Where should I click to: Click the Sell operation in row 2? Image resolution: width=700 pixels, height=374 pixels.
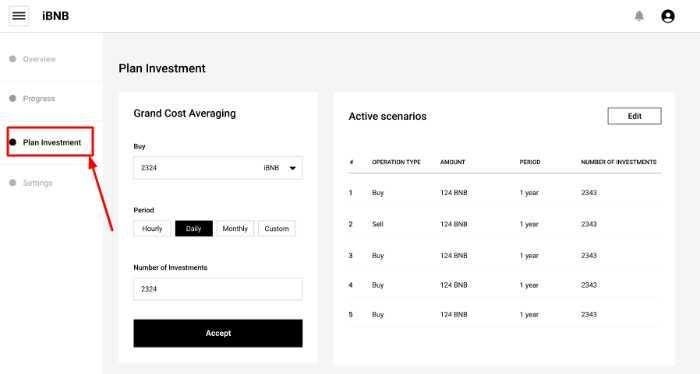coord(378,224)
